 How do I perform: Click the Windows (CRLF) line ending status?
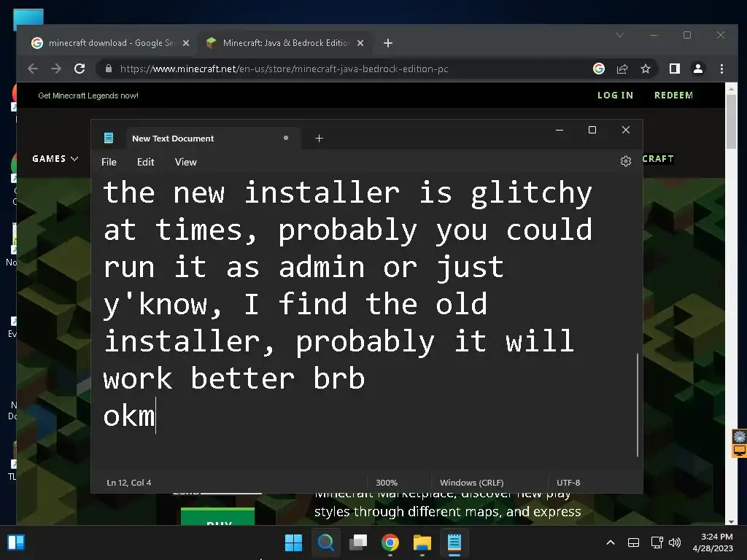[x=471, y=483]
